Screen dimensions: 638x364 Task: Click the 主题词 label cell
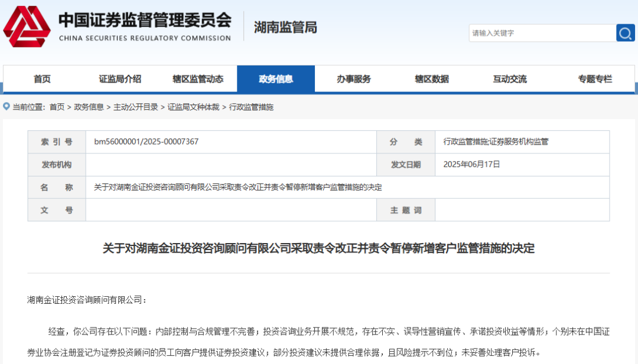pyautogui.click(x=406, y=210)
